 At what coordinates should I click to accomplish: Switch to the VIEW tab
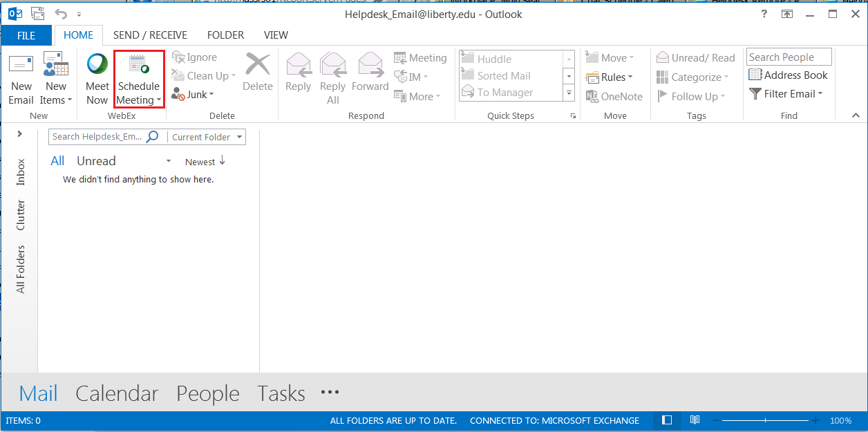[x=276, y=35]
